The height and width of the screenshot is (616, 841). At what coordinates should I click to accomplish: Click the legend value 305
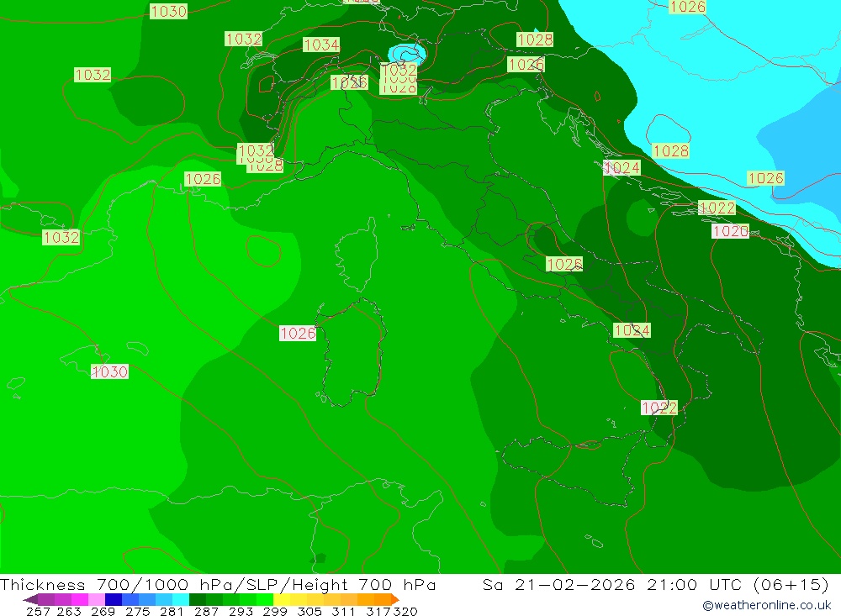309,611
